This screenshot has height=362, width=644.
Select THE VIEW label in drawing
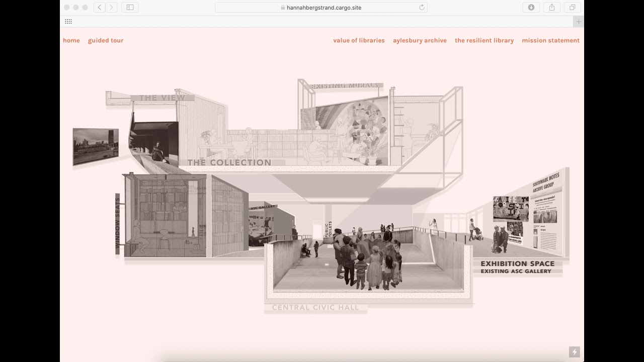point(162,98)
